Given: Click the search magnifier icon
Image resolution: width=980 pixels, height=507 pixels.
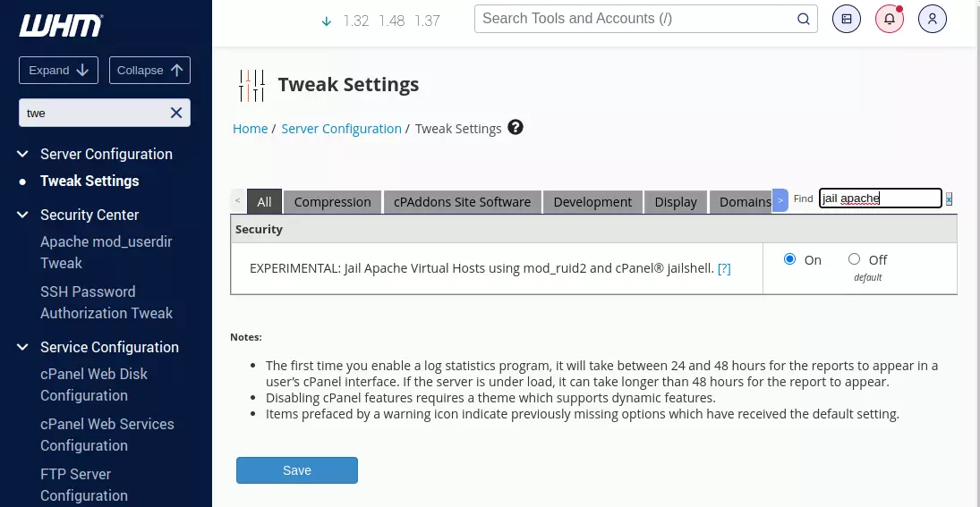Looking at the screenshot, I should coord(803,19).
